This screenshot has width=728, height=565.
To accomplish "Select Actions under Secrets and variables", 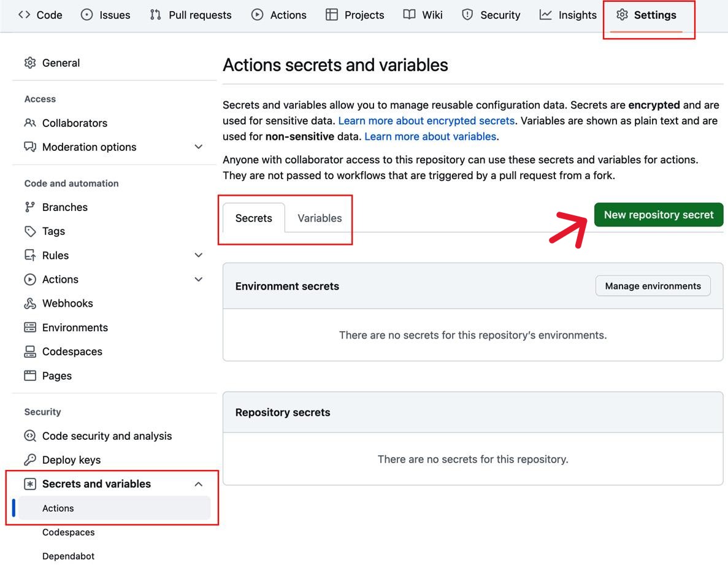I will 114,508.
